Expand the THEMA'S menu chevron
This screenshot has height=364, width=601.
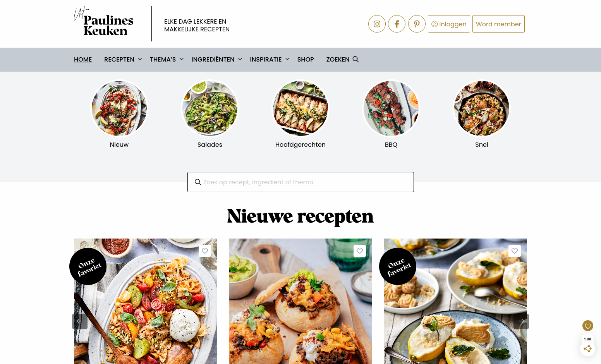pyautogui.click(x=181, y=59)
